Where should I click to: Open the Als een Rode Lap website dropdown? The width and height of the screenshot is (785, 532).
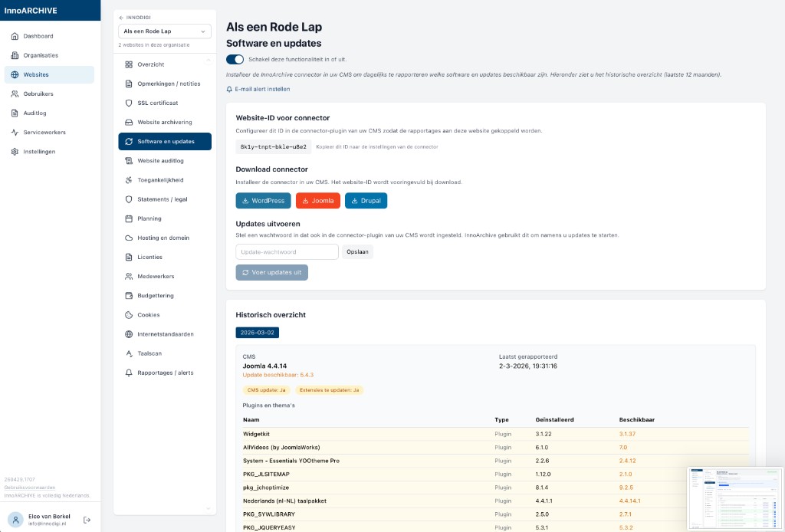tap(165, 31)
